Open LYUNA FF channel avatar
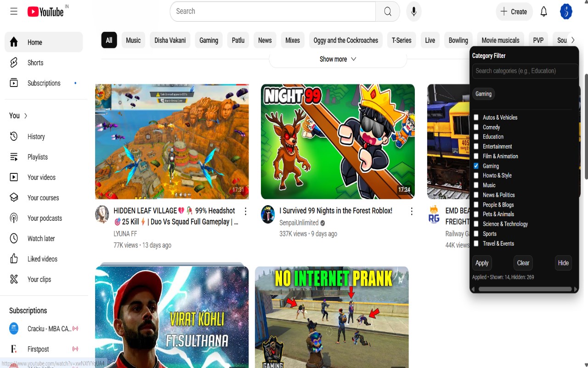This screenshot has width=588, height=368. (102, 214)
